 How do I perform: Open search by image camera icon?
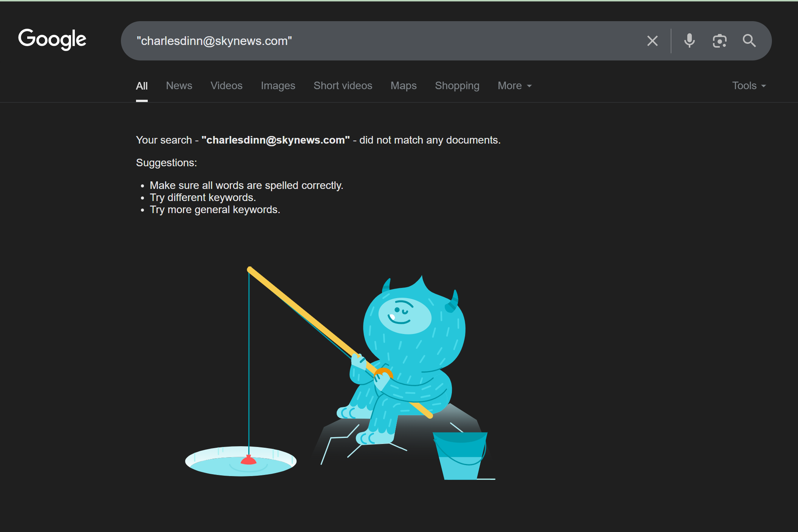(719, 41)
